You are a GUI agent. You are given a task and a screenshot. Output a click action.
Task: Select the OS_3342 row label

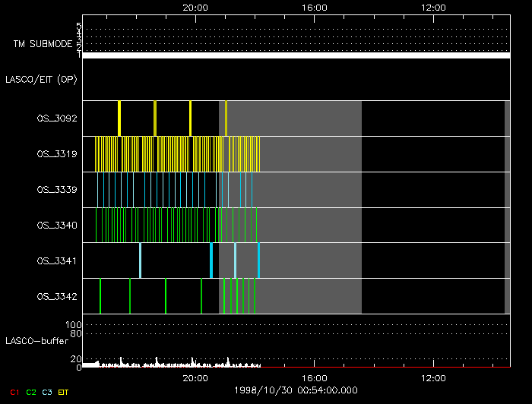point(57,297)
